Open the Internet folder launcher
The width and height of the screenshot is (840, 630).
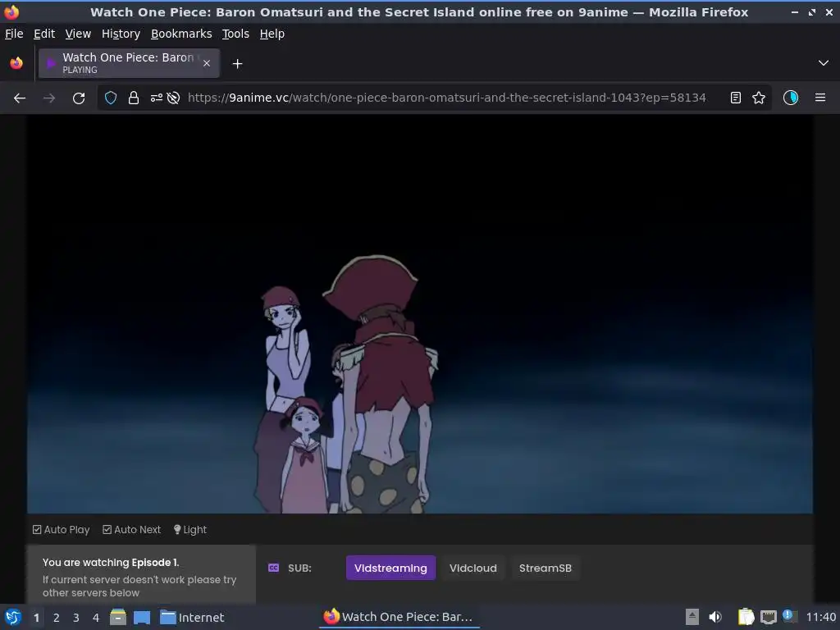[x=192, y=618]
